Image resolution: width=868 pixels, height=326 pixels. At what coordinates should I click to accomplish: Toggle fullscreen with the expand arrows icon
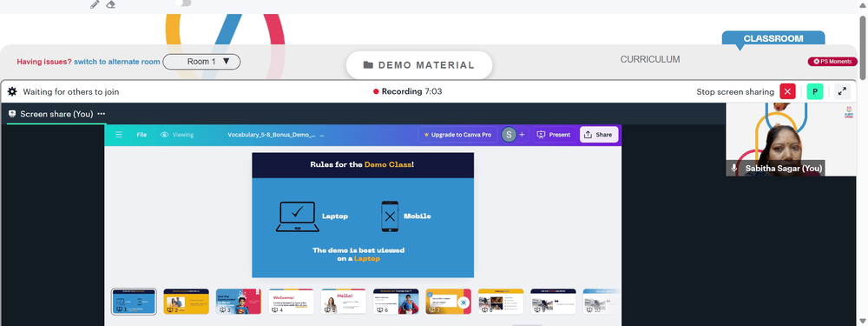(842, 91)
